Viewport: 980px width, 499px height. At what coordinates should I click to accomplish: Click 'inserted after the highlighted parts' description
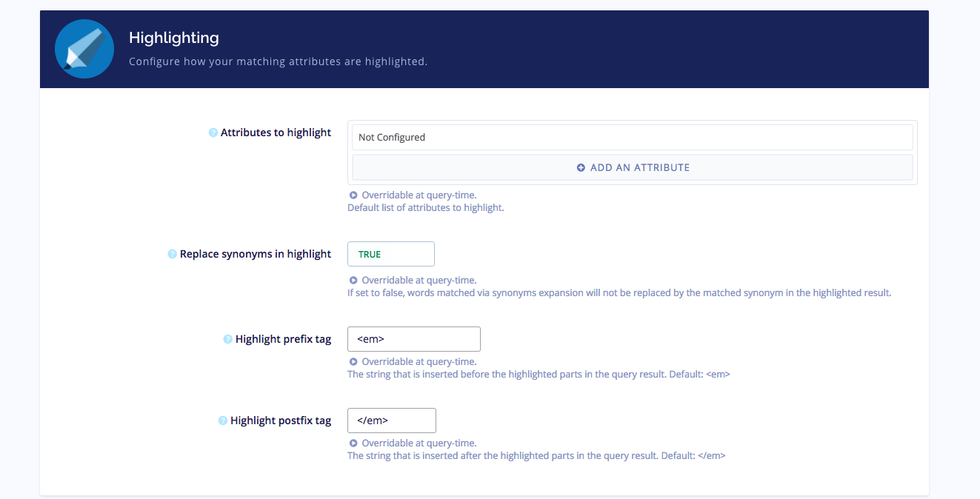tap(536, 456)
